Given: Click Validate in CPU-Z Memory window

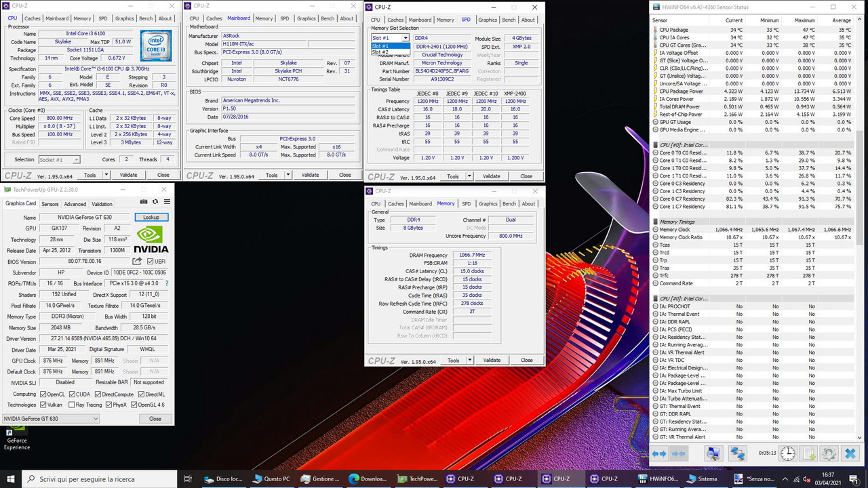Looking at the screenshot, I should coord(492,360).
